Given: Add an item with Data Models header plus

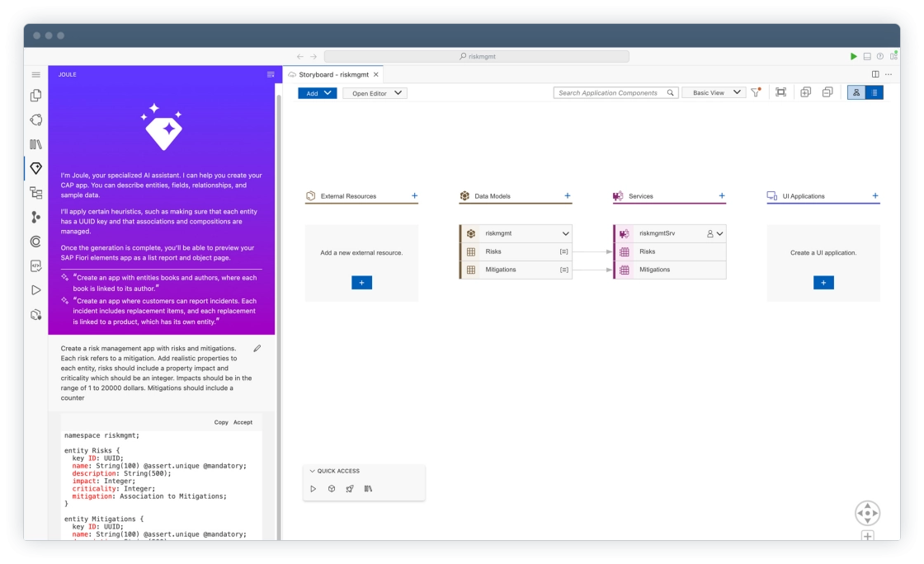Looking at the screenshot, I should tap(568, 196).
